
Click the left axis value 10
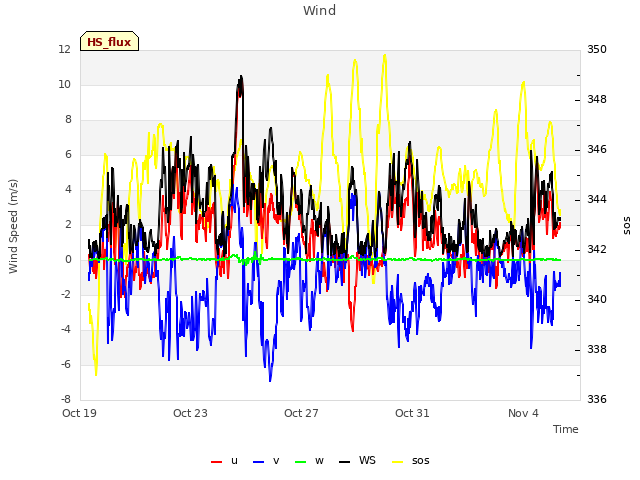coord(64,84)
